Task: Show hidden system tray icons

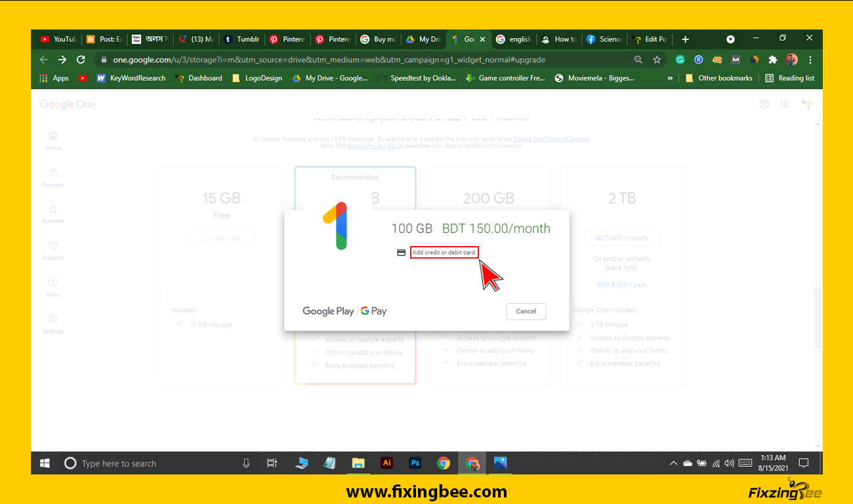Action: click(673, 463)
